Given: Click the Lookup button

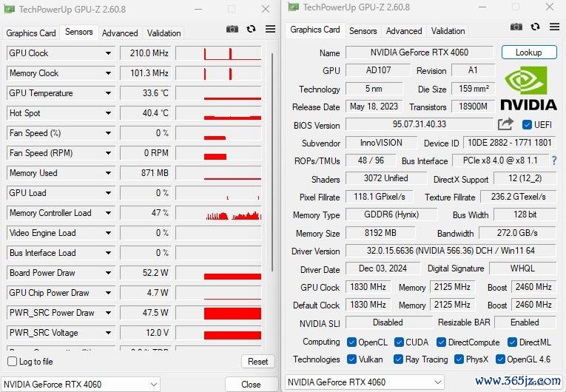Looking at the screenshot, I should pyautogui.click(x=529, y=53).
